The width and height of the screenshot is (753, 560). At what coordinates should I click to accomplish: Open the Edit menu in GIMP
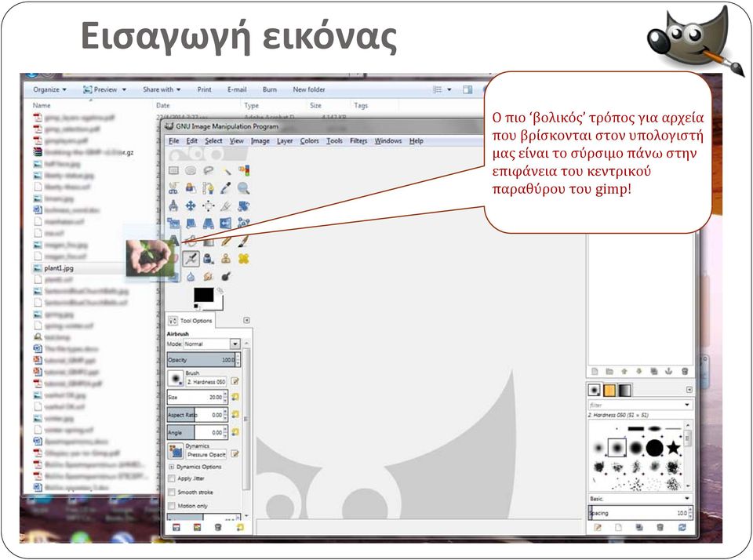point(192,140)
